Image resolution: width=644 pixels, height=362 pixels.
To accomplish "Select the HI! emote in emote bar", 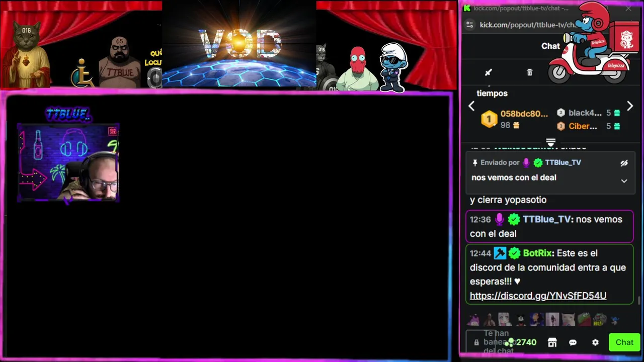I will point(599,319).
